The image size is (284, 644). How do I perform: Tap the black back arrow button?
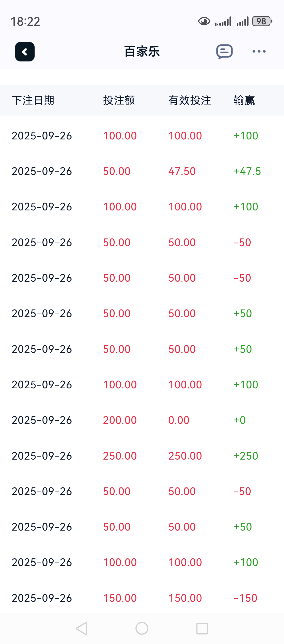click(25, 52)
